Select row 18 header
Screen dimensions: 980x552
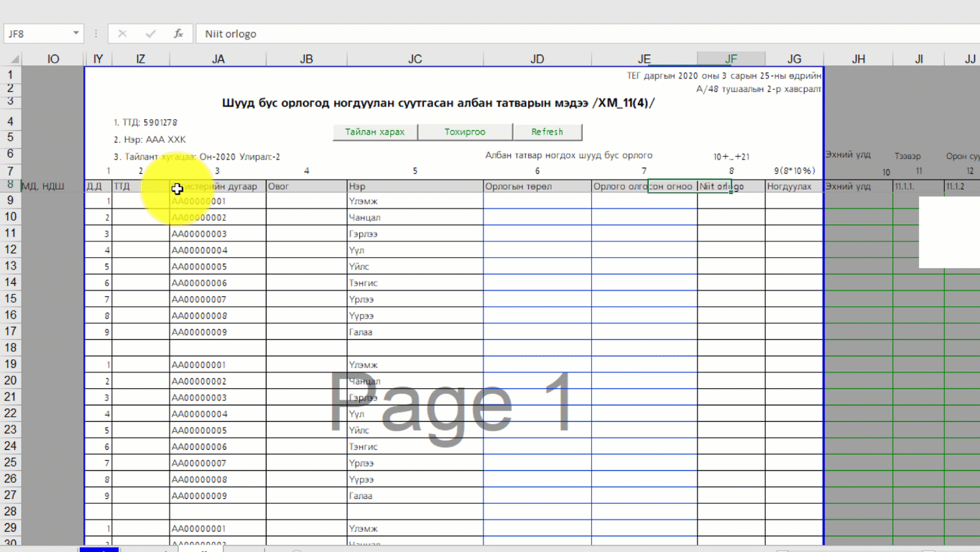click(x=11, y=348)
